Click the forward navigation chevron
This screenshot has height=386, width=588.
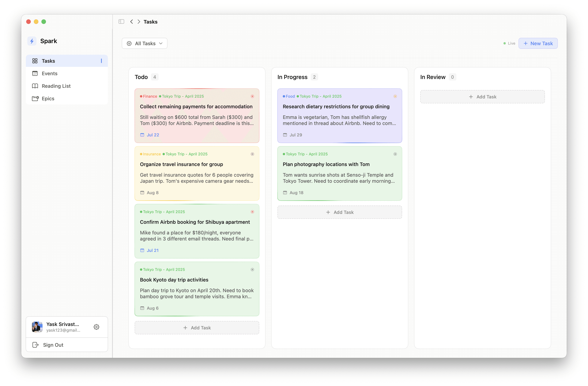tap(139, 21)
